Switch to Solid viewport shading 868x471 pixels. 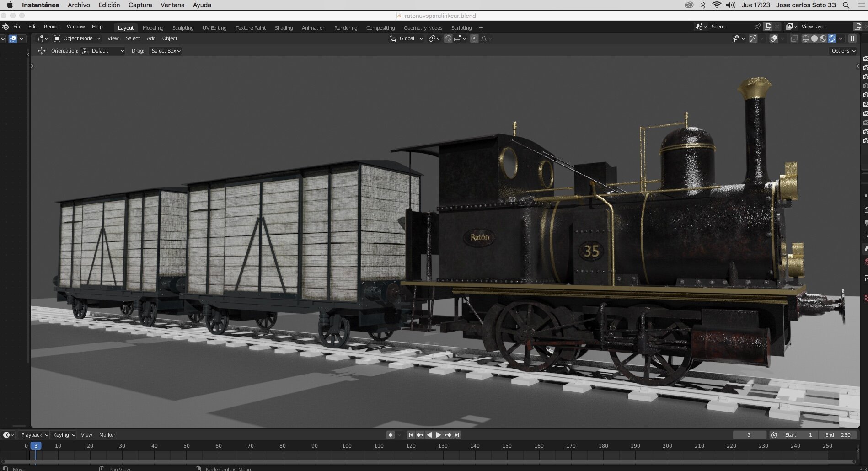(x=814, y=38)
